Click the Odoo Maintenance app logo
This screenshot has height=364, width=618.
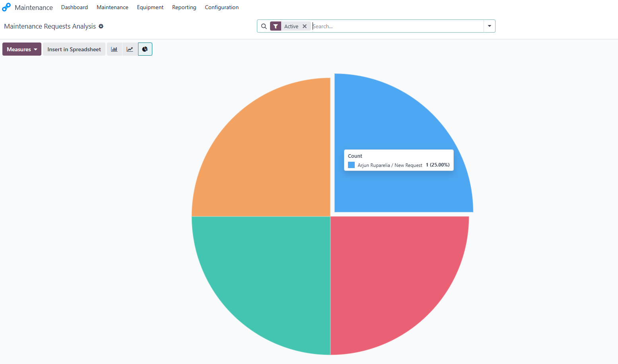(6, 7)
